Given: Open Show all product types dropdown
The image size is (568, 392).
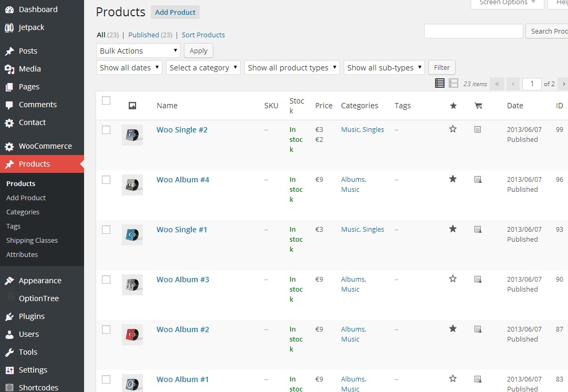Looking at the screenshot, I should coord(292,68).
